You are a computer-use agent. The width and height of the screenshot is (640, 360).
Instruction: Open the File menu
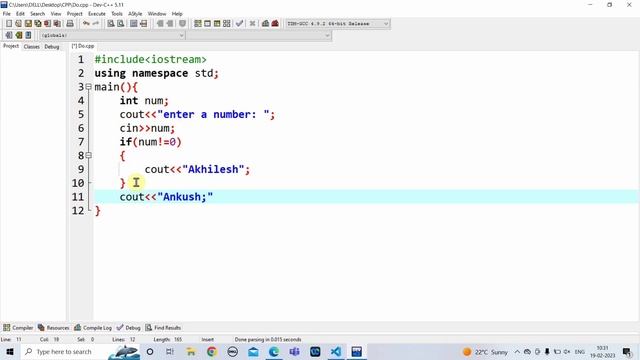tap(7, 13)
